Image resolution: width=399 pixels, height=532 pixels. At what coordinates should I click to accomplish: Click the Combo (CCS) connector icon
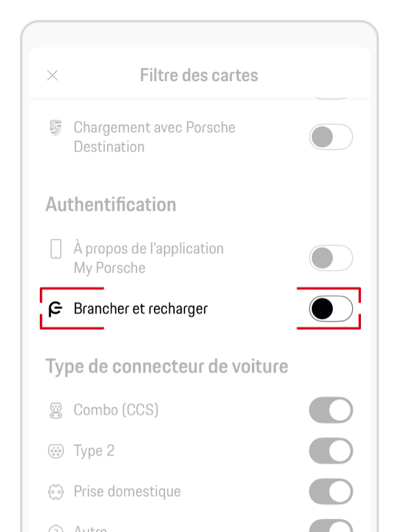click(55, 410)
